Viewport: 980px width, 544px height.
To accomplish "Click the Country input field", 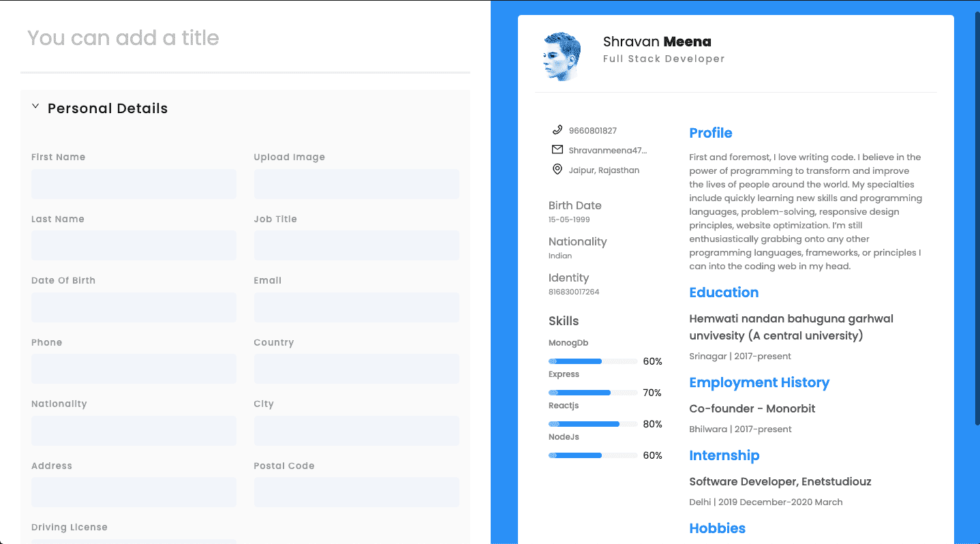I will click(356, 369).
